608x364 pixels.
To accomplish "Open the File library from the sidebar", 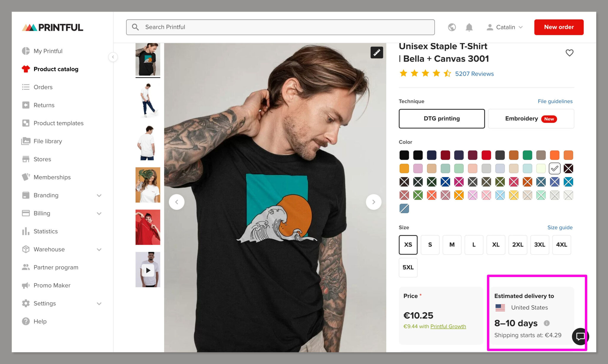I will [x=47, y=141].
